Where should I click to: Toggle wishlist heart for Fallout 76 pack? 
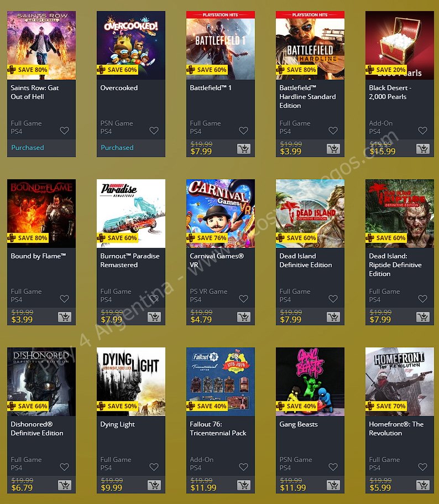pos(244,467)
